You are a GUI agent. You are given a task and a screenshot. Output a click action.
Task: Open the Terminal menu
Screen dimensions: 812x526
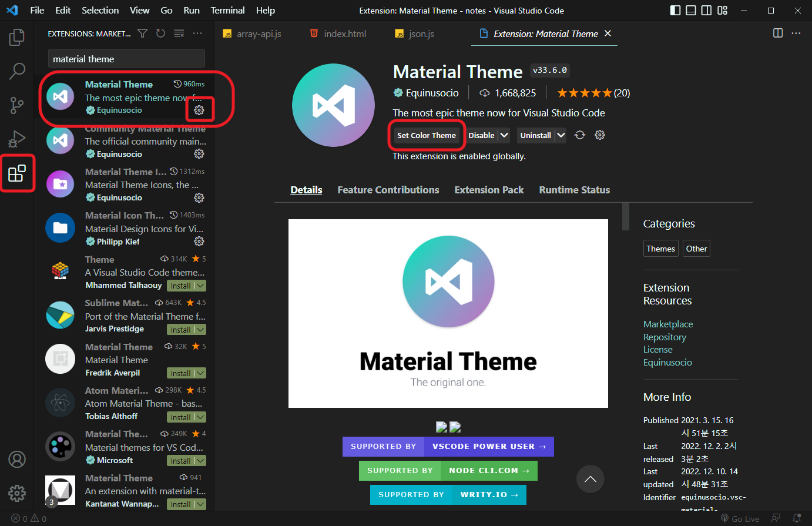(228, 11)
